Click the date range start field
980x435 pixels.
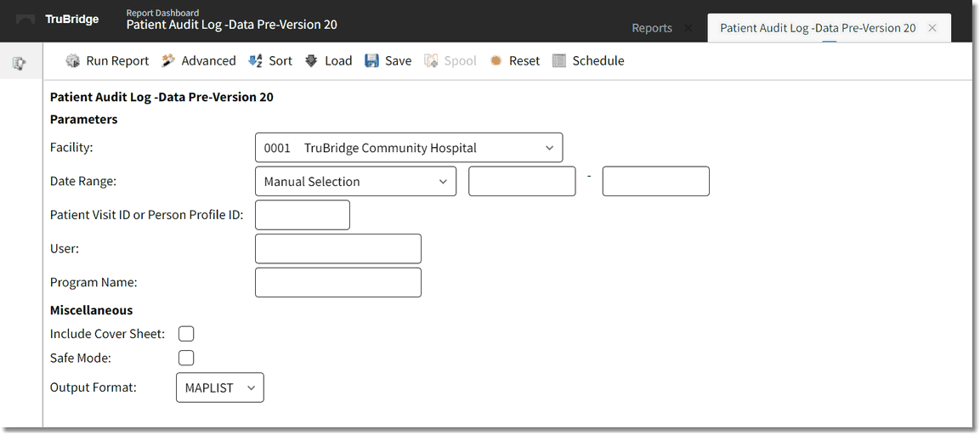tap(522, 181)
